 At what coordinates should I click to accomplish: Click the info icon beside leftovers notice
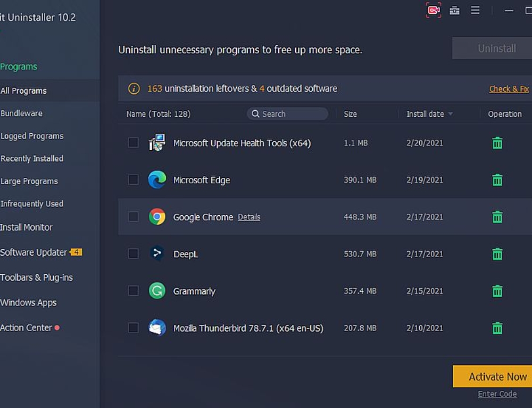point(134,88)
